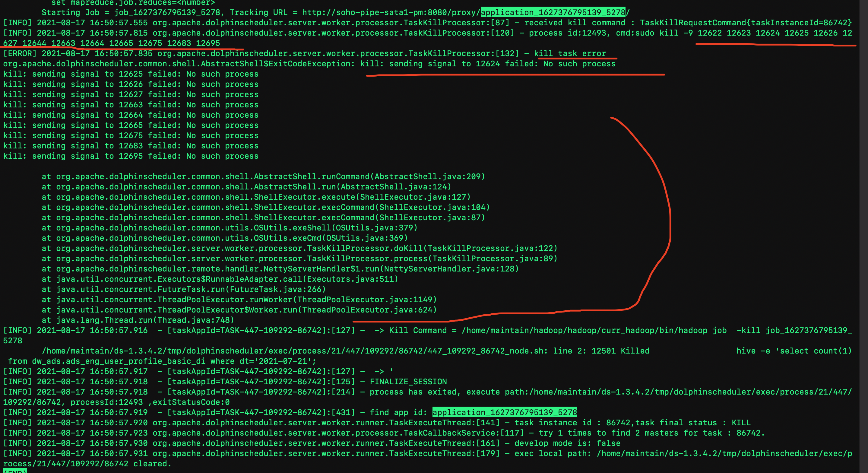
Task: Click the "-> Kill Command =" text
Action: [416, 330]
